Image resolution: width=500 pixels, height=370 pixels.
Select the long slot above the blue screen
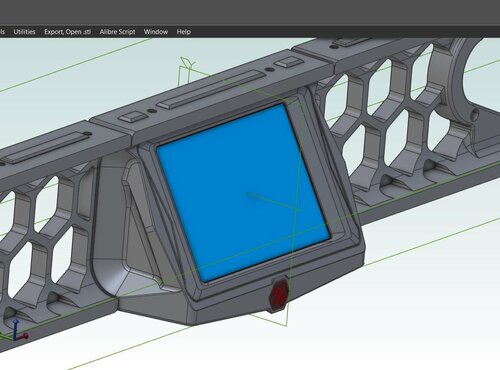pyautogui.click(x=210, y=89)
